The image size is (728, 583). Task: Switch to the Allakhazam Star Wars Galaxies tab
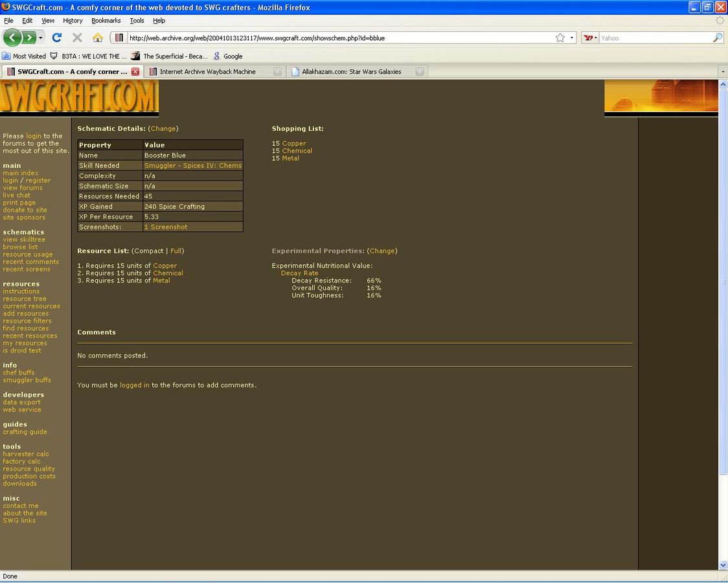point(351,72)
